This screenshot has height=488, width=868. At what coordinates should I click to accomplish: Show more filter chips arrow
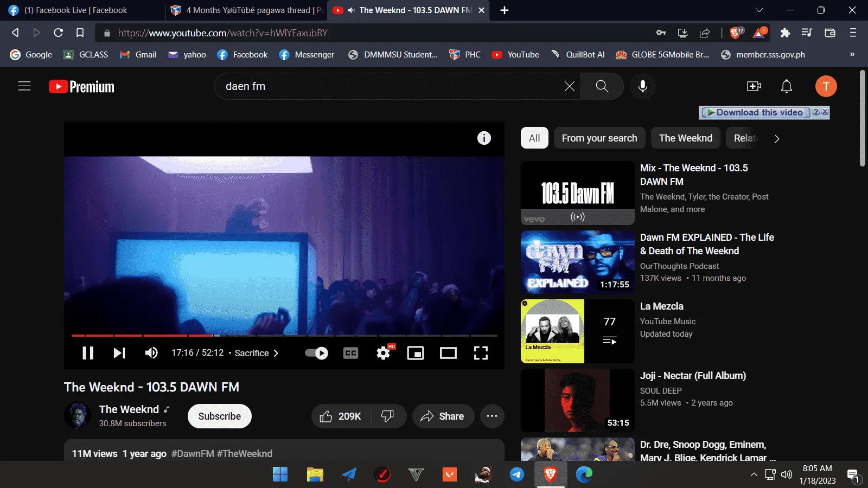777,139
